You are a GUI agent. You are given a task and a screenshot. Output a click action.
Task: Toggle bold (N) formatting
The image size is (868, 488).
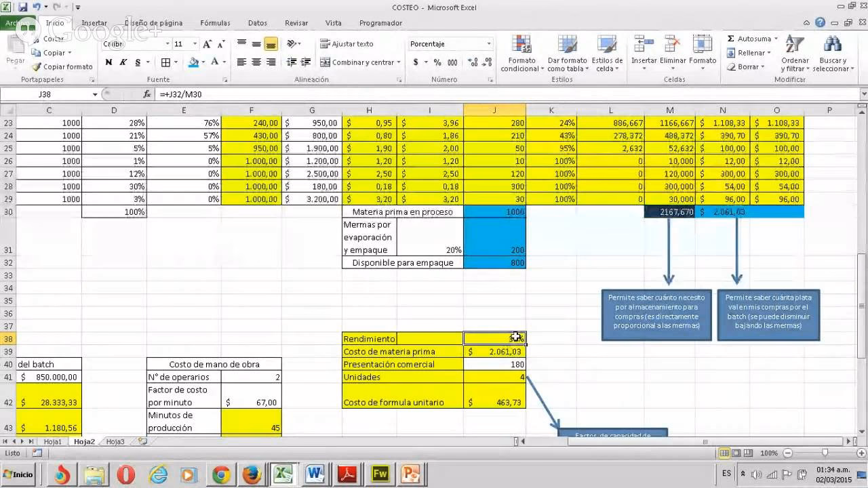tap(108, 62)
